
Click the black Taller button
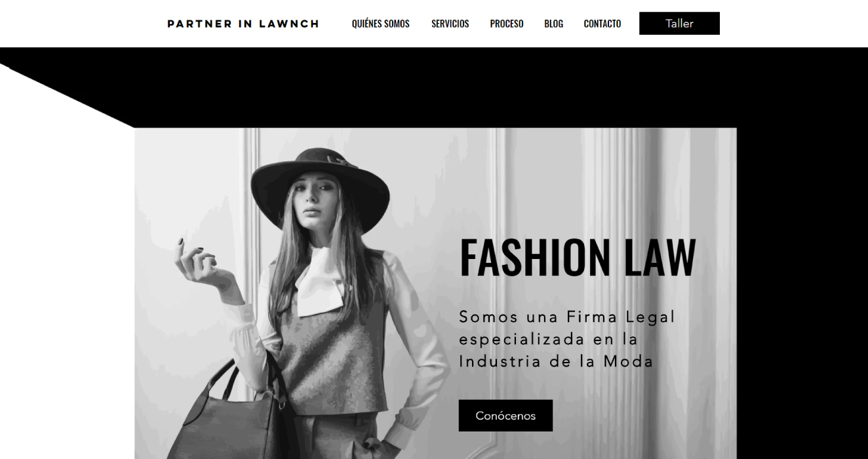pyautogui.click(x=679, y=23)
